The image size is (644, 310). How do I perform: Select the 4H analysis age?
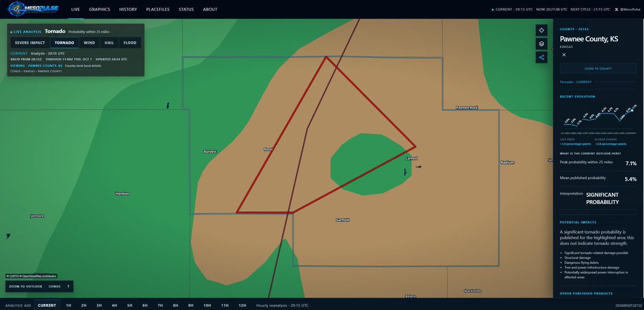coord(114,305)
